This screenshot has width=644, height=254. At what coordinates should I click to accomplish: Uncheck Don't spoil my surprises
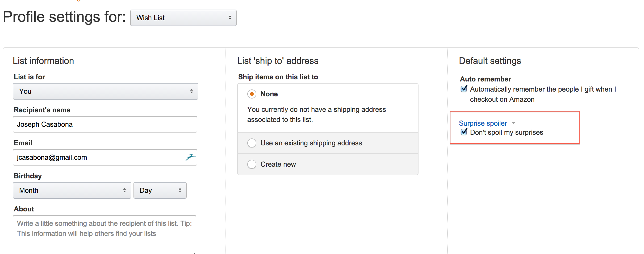click(x=464, y=132)
